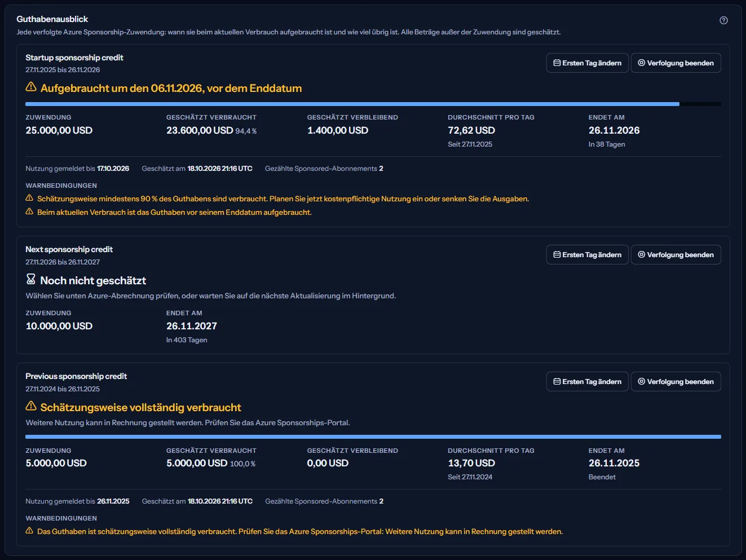Click the 'In 38 Tagen' text
This screenshot has width=746, height=560.
(x=607, y=144)
